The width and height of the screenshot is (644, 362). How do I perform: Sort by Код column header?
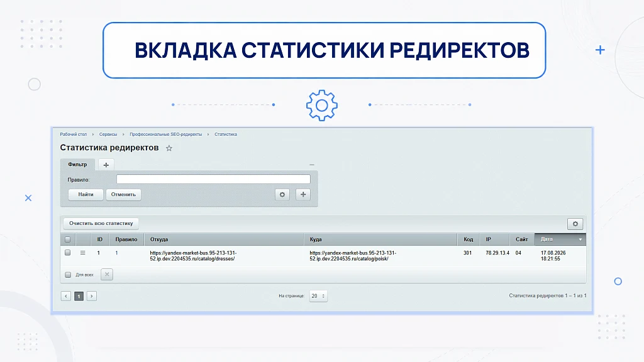pyautogui.click(x=468, y=239)
